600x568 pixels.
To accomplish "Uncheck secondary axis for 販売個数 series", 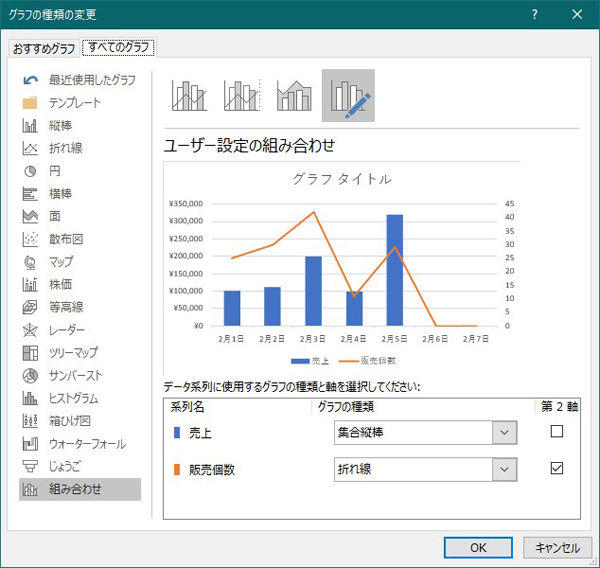I will [557, 469].
